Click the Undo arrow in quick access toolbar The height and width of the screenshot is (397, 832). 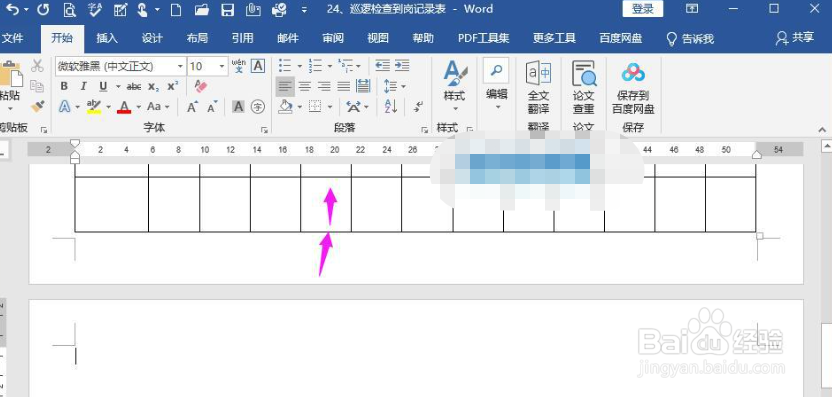12,9
